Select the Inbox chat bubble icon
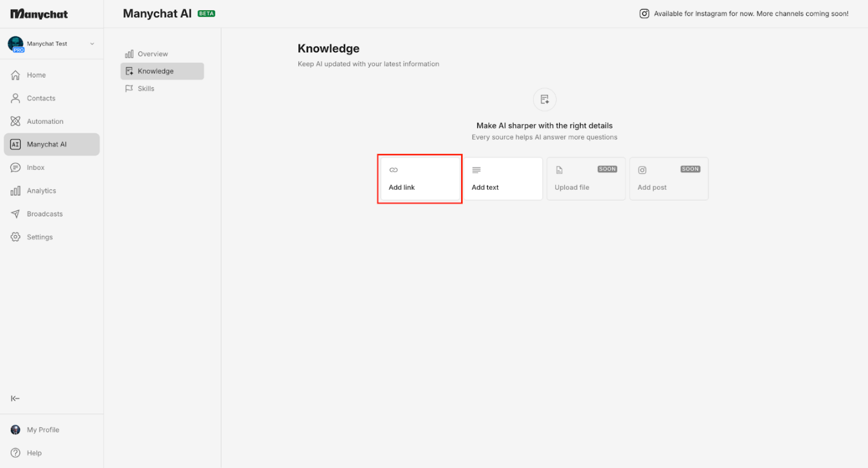Image resolution: width=868 pixels, height=468 pixels. tap(16, 167)
